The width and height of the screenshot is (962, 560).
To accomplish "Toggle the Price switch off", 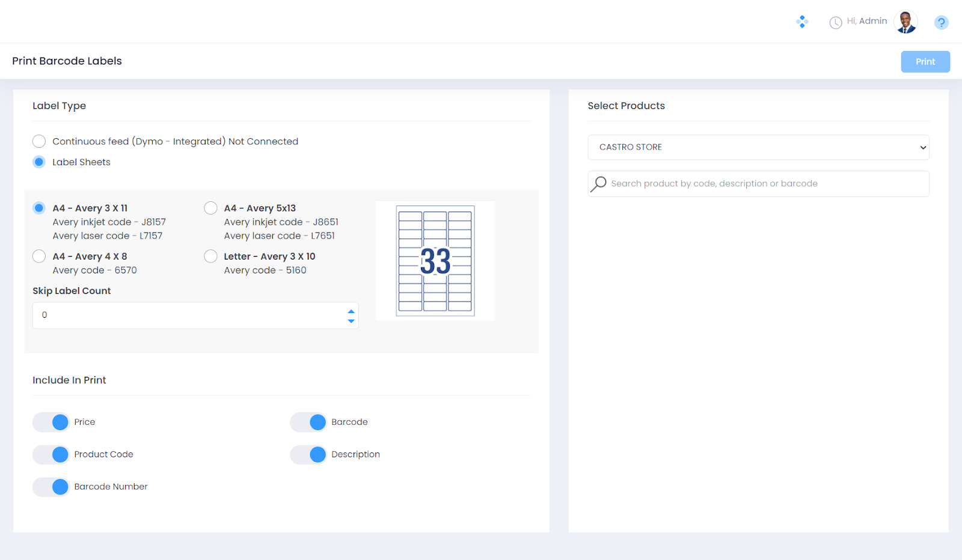I will click(51, 422).
